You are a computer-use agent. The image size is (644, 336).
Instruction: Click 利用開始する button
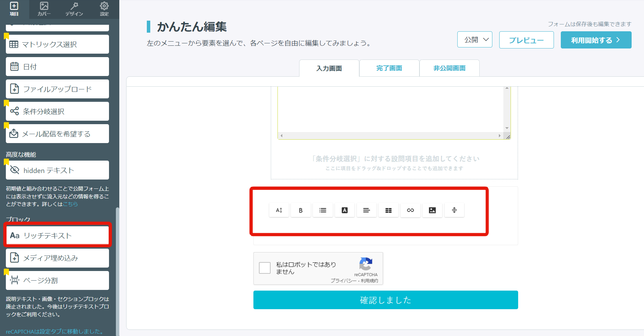coord(596,40)
